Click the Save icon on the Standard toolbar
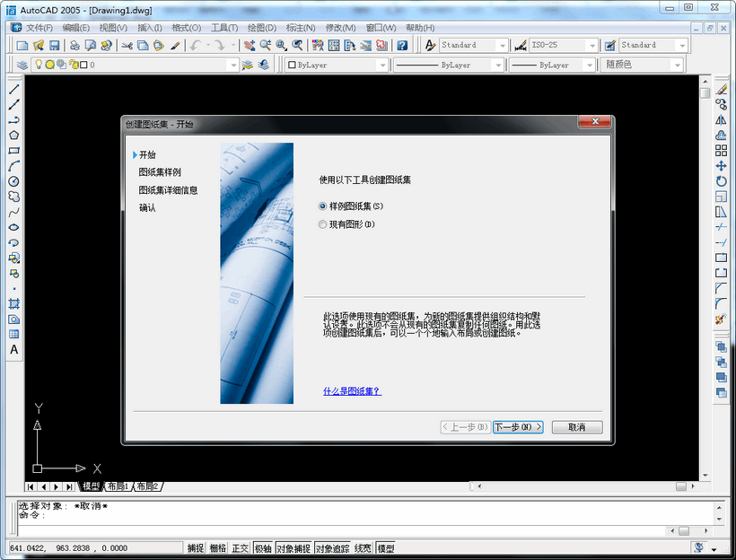The image size is (736, 560). pyautogui.click(x=53, y=47)
